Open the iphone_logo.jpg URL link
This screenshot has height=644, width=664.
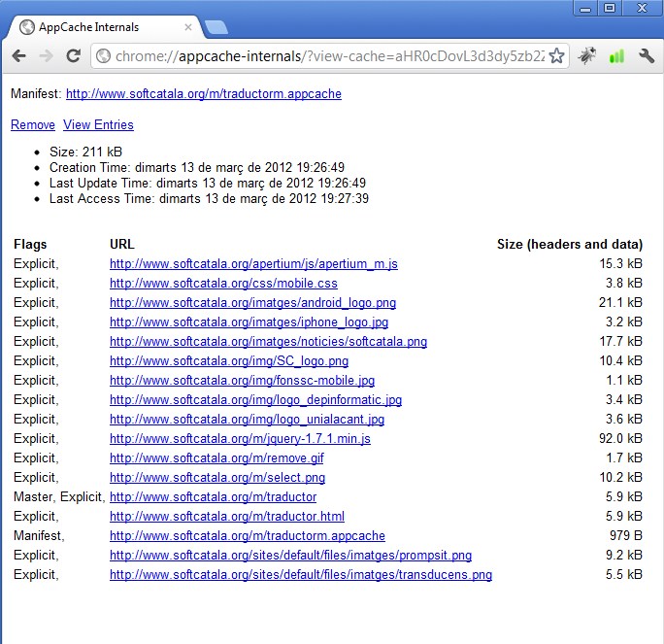(x=249, y=322)
